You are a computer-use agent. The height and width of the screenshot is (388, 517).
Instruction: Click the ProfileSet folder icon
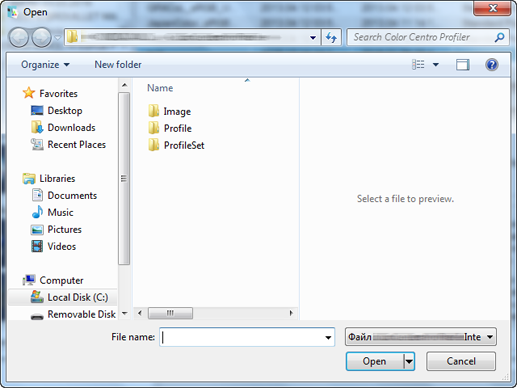[x=154, y=145]
